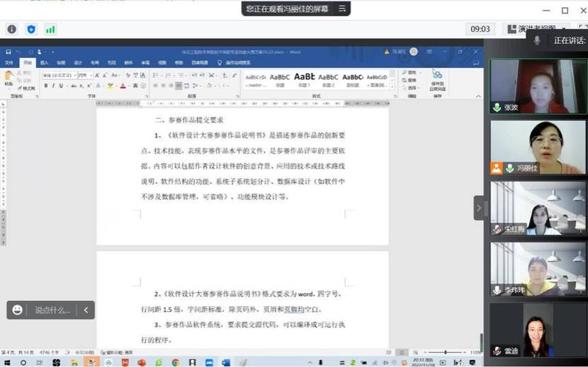The image size is (588, 367).
Task: Click the Chrome icon in the taskbar
Action: 175,362
